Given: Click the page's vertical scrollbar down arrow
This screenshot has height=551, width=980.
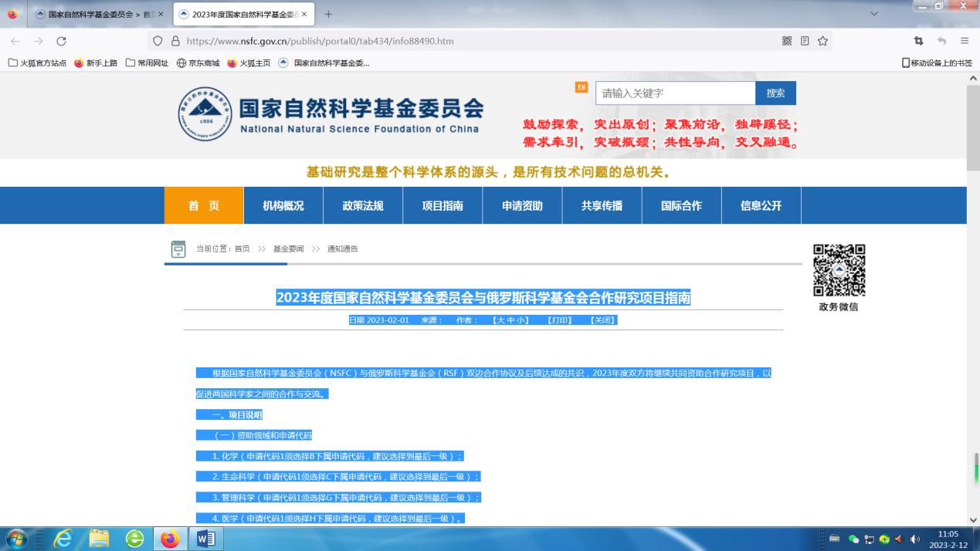Looking at the screenshot, I should coord(972,520).
